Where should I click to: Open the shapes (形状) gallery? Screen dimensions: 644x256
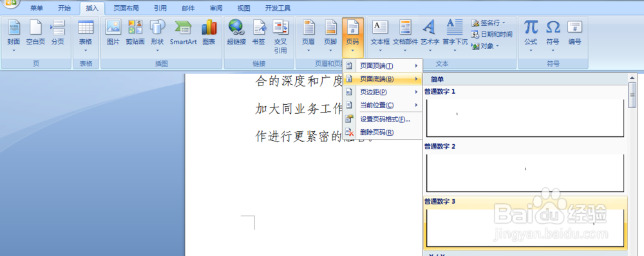157,36
